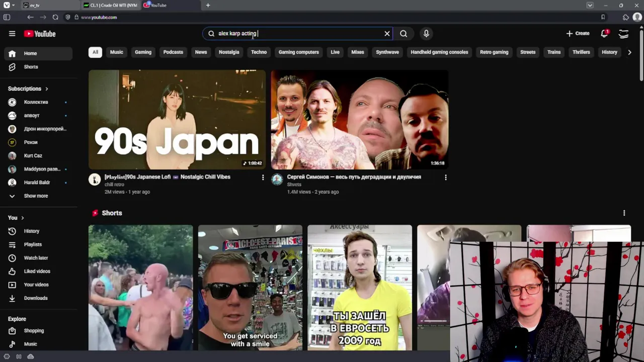Open the Рензи subscription channel
This screenshot has width=644, height=362.
click(38, 142)
